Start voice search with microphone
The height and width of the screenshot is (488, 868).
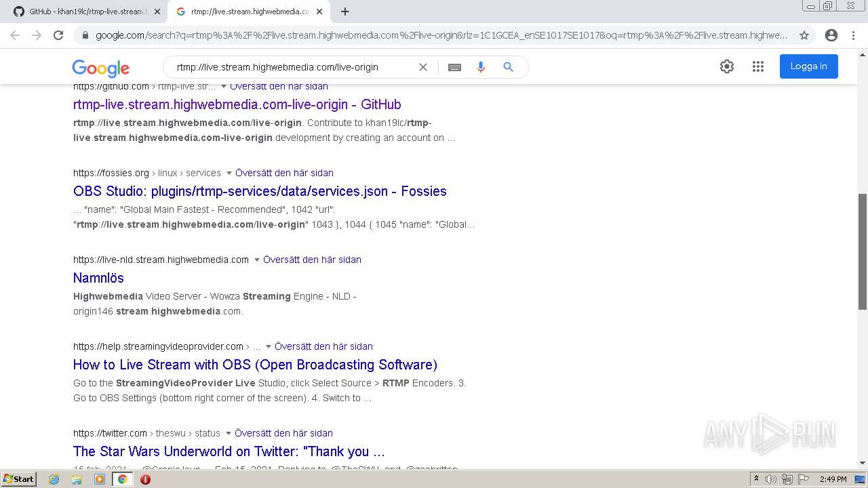481,67
